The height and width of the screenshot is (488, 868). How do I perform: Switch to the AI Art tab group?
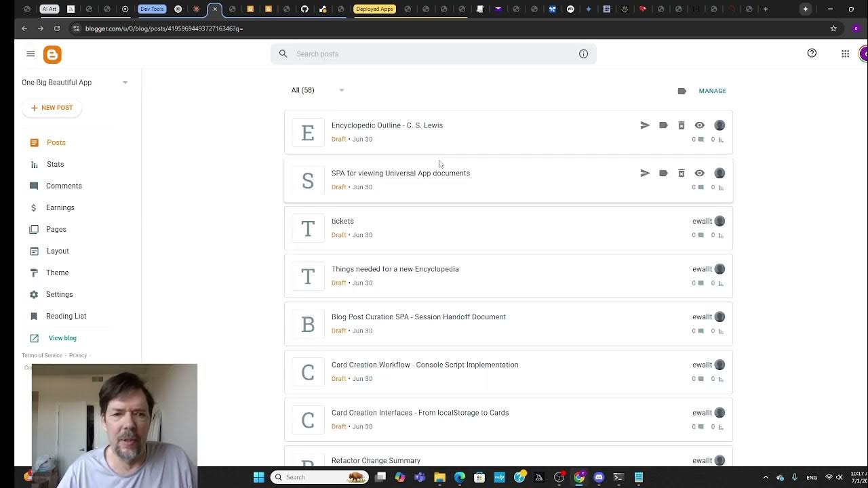[50, 9]
